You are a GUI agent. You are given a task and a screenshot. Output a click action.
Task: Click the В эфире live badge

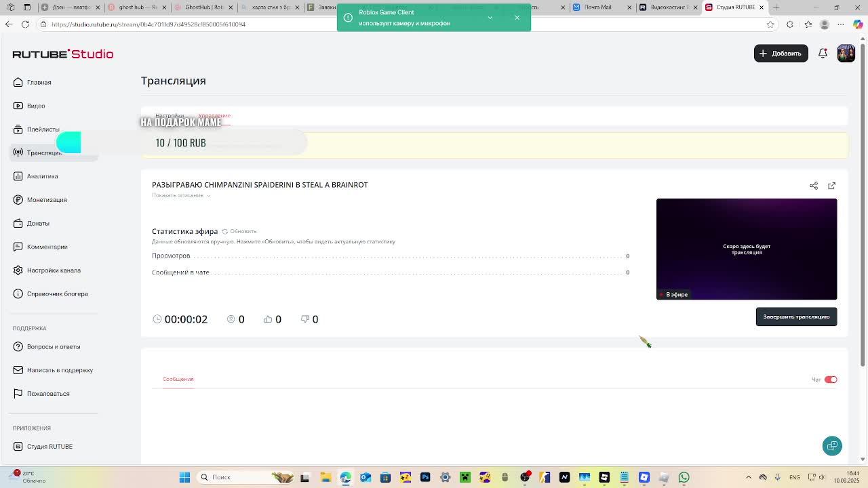coord(673,295)
